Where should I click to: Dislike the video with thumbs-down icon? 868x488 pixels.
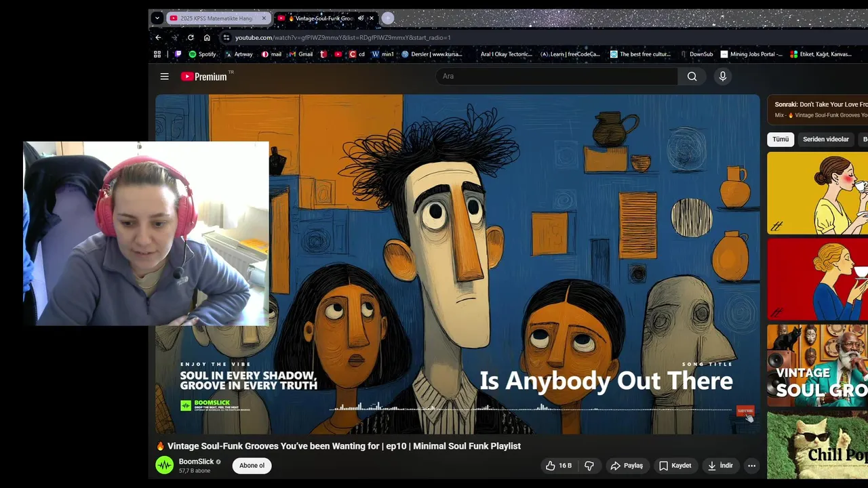(589, 466)
